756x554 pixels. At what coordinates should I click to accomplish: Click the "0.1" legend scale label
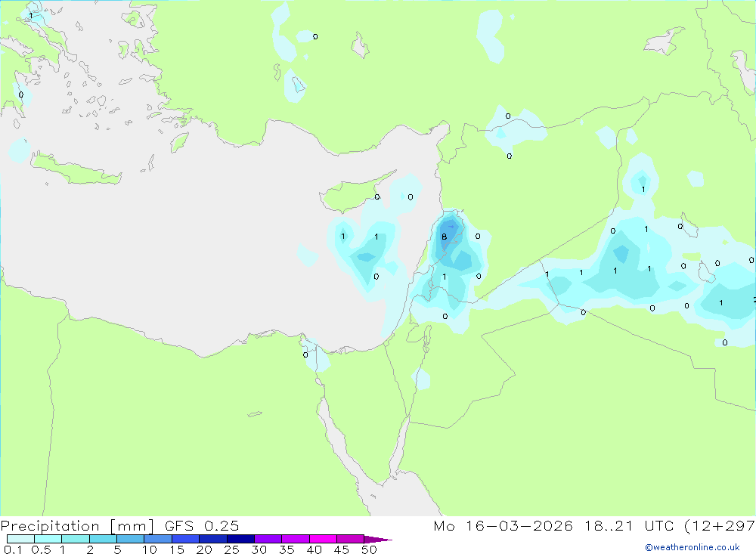[x=13, y=549]
